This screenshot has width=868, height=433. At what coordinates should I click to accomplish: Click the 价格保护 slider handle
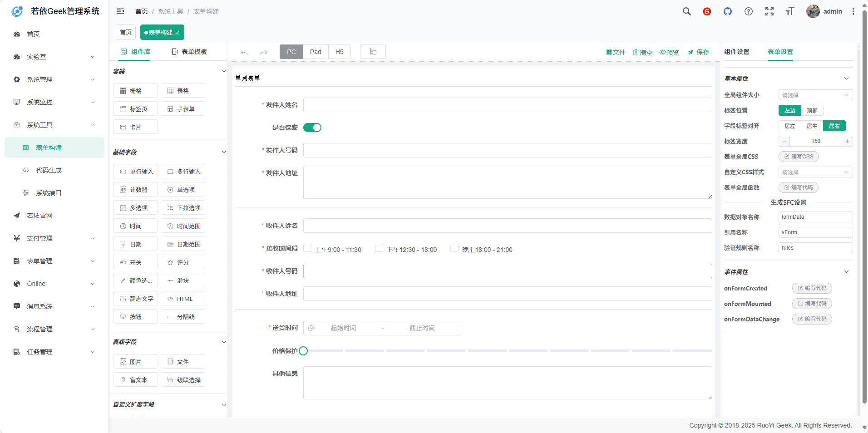[304, 351]
